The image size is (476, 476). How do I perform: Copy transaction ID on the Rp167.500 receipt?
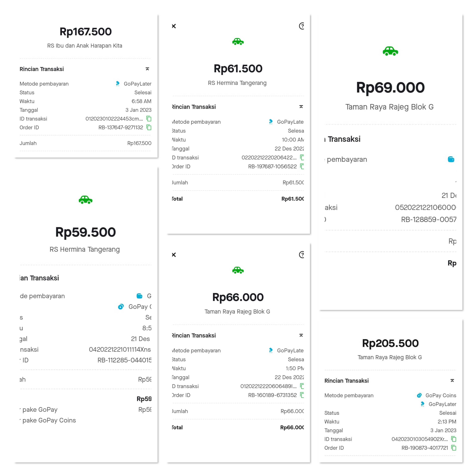[149, 119]
